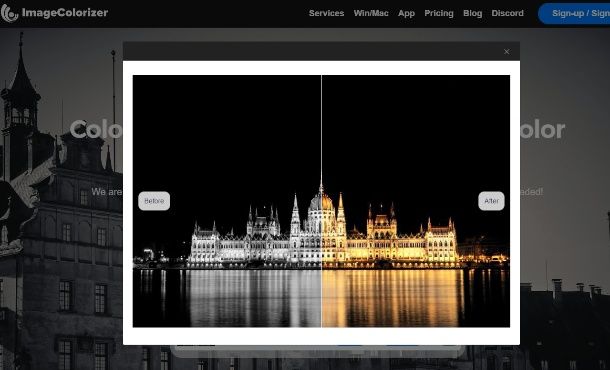Click the dark title bar of the preview dialog
Screen dimensions: 610x370
coord(311,51)
